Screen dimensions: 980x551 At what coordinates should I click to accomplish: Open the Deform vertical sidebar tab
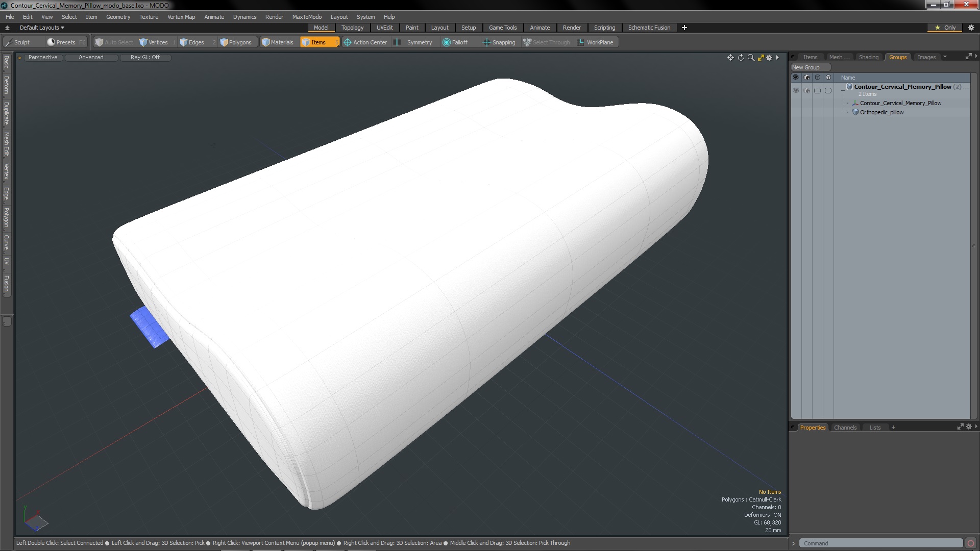pos(6,86)
